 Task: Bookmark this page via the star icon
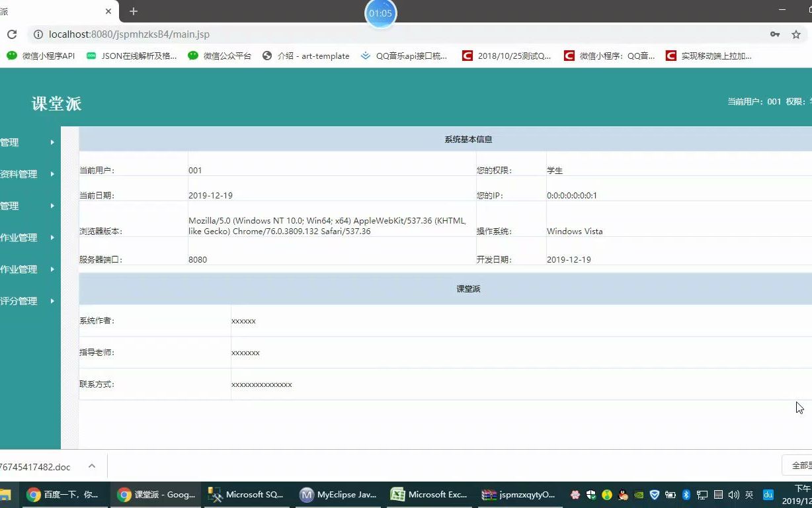tap(795, 34)
